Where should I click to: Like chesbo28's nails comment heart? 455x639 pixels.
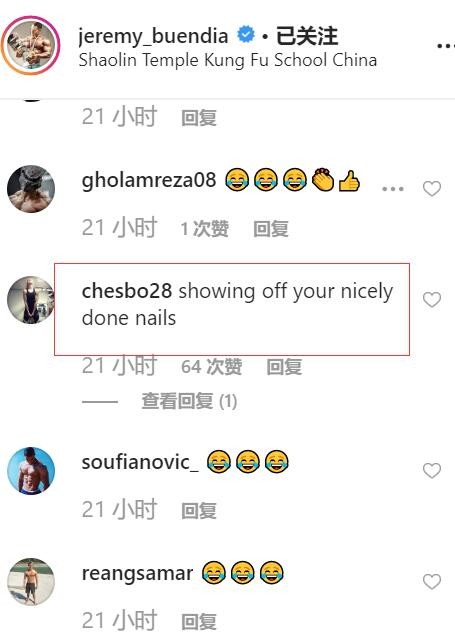pos(432,300)
